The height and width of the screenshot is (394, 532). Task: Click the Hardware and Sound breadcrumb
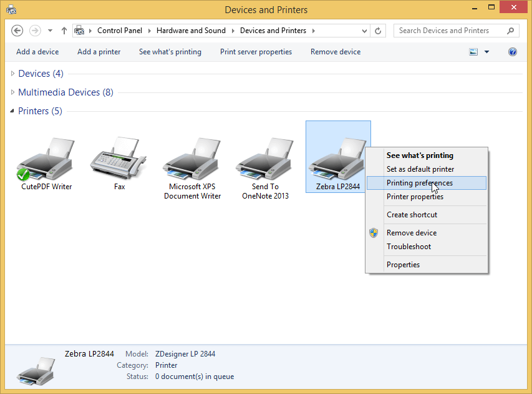click(191, 31)
